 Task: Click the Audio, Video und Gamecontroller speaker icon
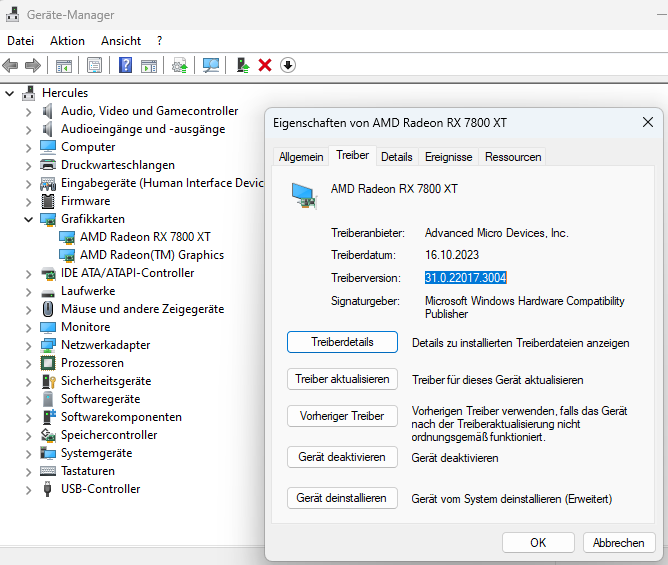(x=48, y=111)
